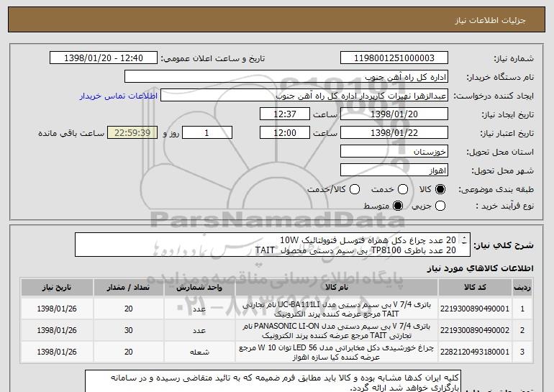554x392 pixels.
Task: Click quantity 30 in row 2
Action: coord(128,330)
